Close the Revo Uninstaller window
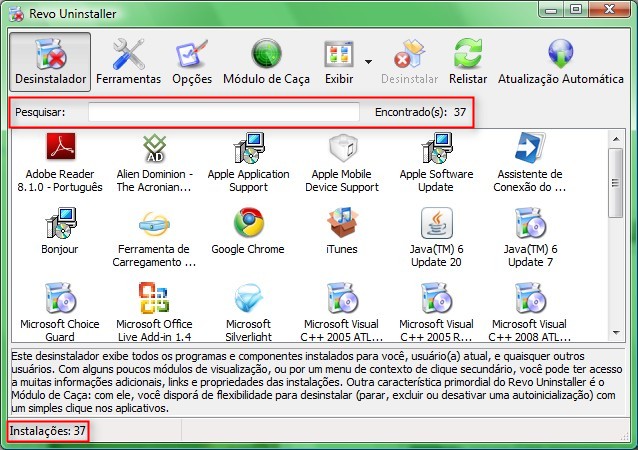The width and height of the screenshot is (638, 450). (609, 9)
